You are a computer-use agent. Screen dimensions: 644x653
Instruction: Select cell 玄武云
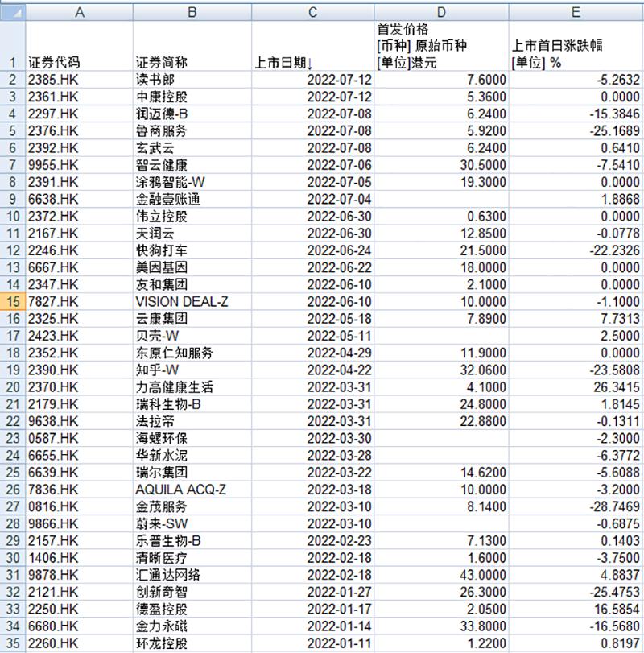click(192, 148)
